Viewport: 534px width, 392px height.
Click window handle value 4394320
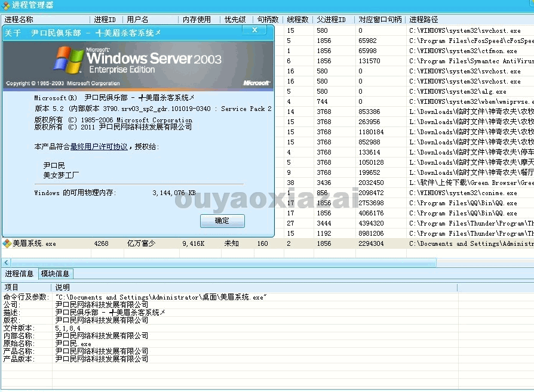(371, 224)
